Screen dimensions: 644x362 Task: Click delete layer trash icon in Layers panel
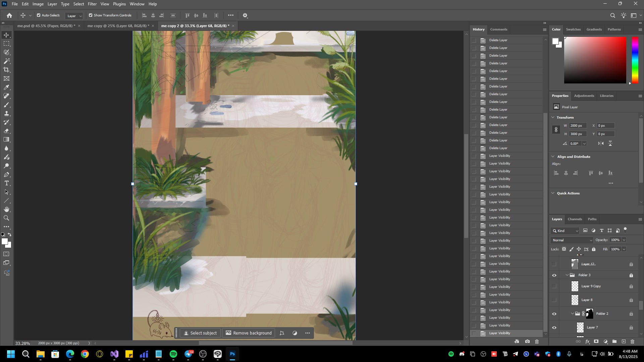tap(632, 342)
